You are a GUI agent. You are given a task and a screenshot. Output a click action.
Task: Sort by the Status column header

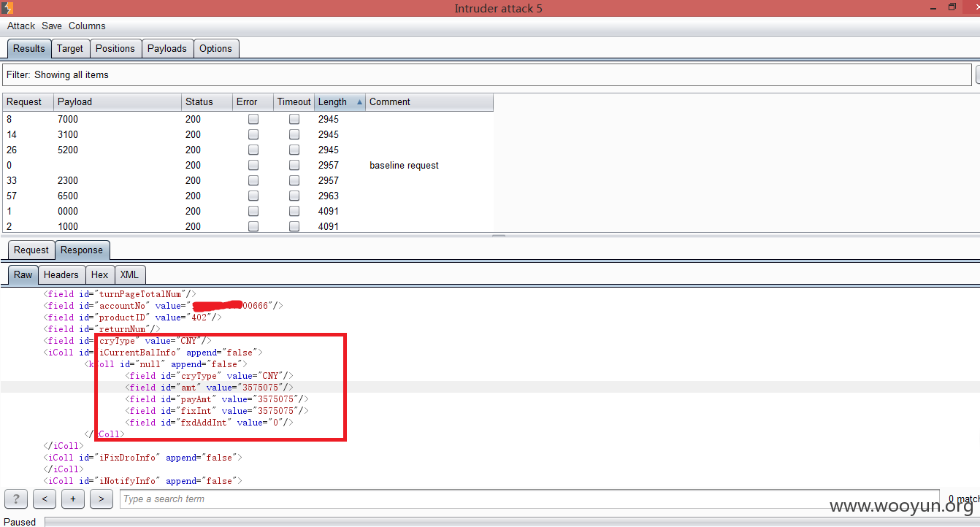point(207,102)
